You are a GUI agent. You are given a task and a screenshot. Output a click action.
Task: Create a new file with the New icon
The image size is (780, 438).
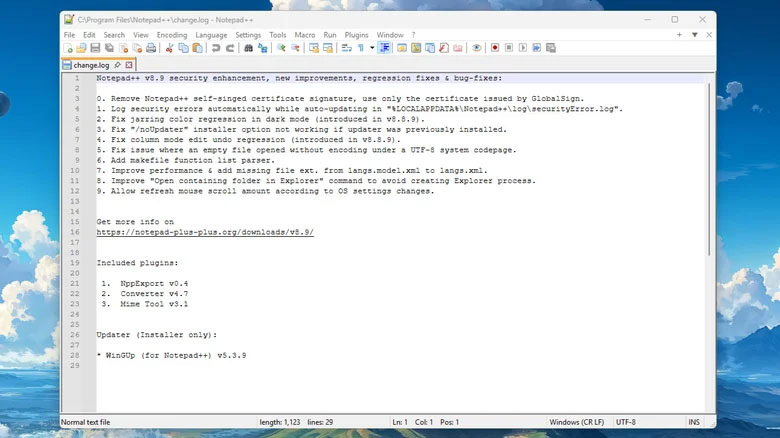(x=68, y=48)
